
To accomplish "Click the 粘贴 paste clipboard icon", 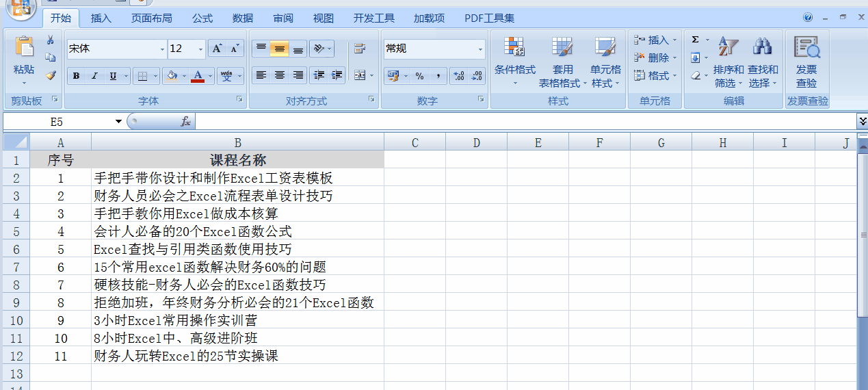I will [x=24, y=47].
